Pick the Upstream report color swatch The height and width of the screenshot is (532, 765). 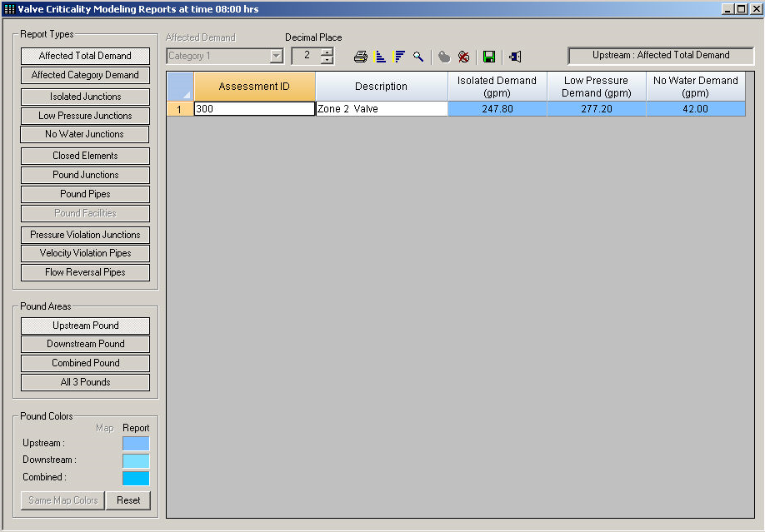point(136,443)
